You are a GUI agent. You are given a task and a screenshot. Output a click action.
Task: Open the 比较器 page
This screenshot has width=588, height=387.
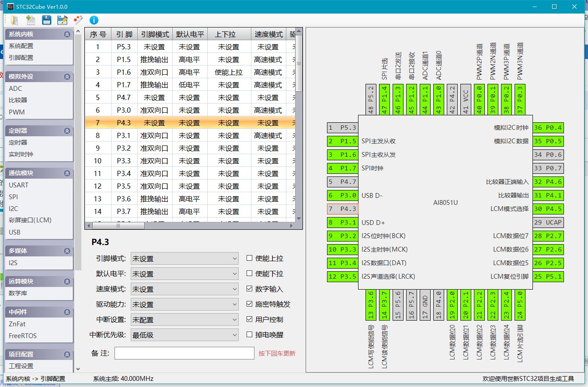(x=18, y=100)
